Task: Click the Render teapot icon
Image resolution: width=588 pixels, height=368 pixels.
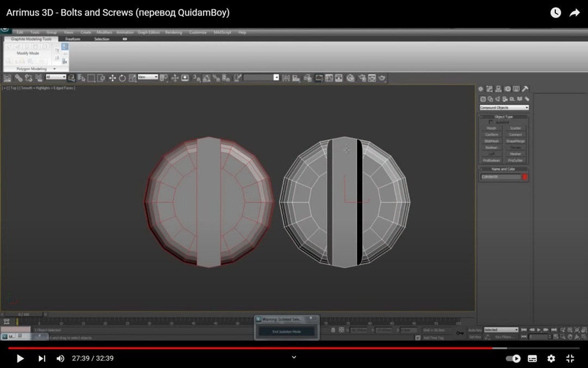Action: [382, 78]
